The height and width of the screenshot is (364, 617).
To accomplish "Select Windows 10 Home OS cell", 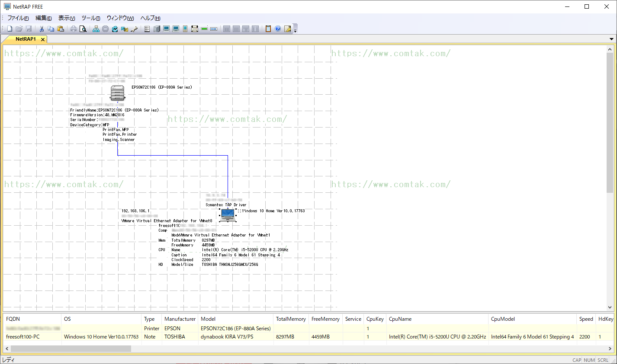I will (x=101, y=337).
